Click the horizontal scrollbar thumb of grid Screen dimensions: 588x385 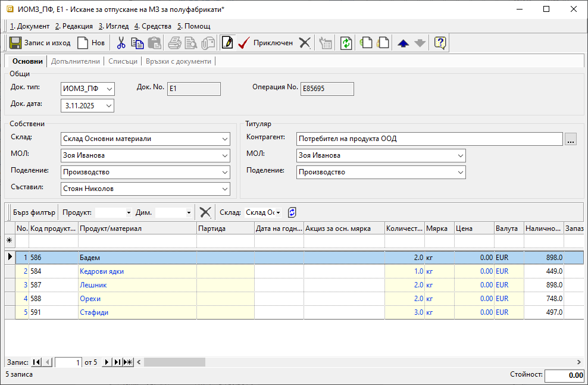tap(174, 362)
